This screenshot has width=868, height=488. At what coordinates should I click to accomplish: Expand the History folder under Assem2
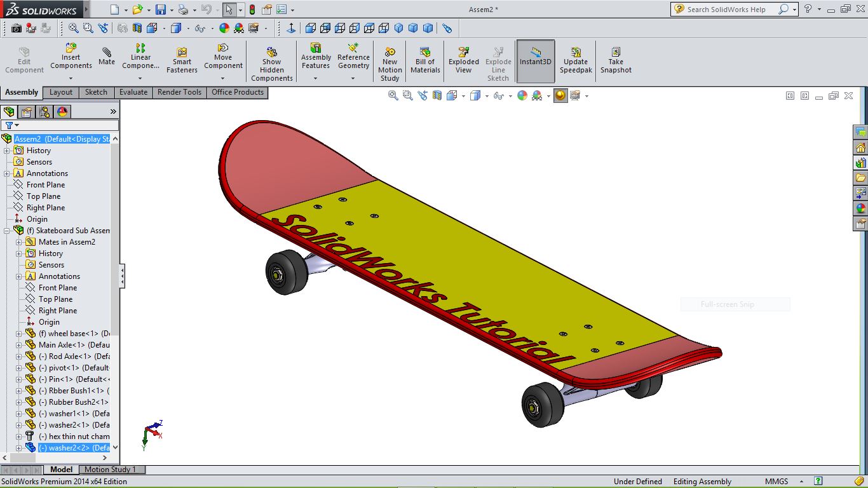(x=7, y=151)
